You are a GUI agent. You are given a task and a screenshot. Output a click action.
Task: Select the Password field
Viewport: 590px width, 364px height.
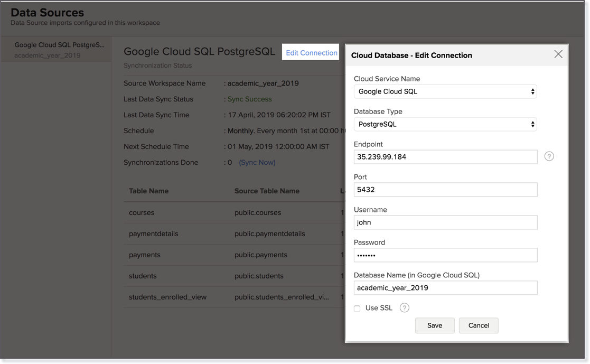point(445,255)
